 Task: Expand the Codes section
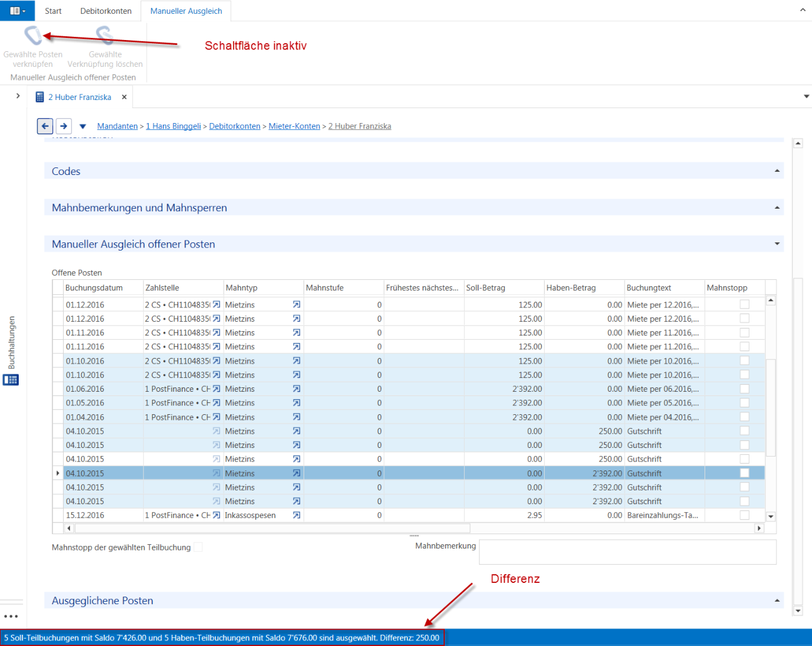[x=777, y=171]
